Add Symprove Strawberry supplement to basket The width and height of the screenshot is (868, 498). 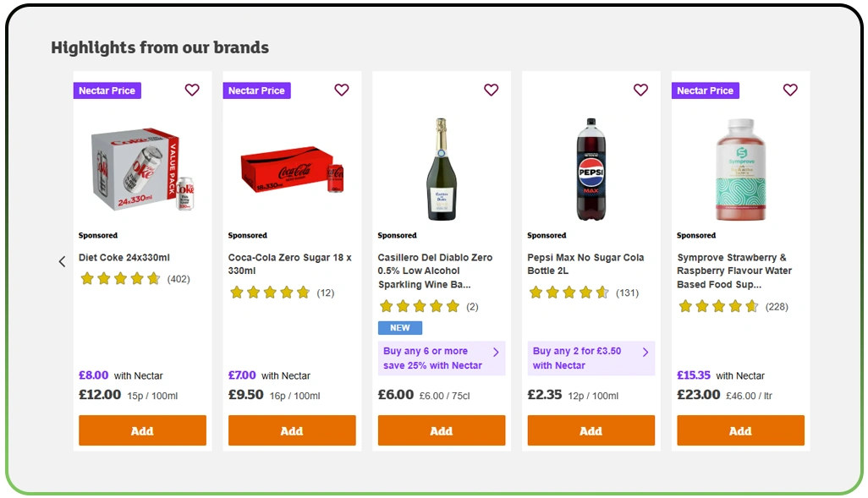pyautogui.click(x=740, y=430)
